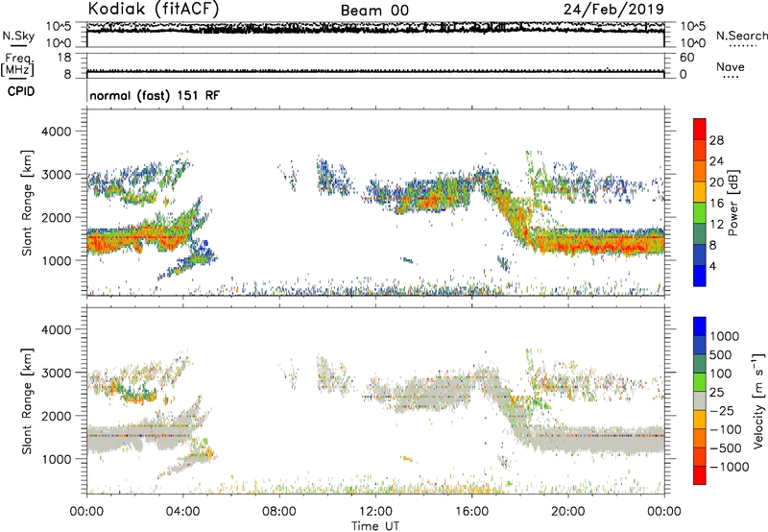Viewport: 768px width, 532px height.
Task: Click the '20:00' time axis tick label
Action: (567, 512)
